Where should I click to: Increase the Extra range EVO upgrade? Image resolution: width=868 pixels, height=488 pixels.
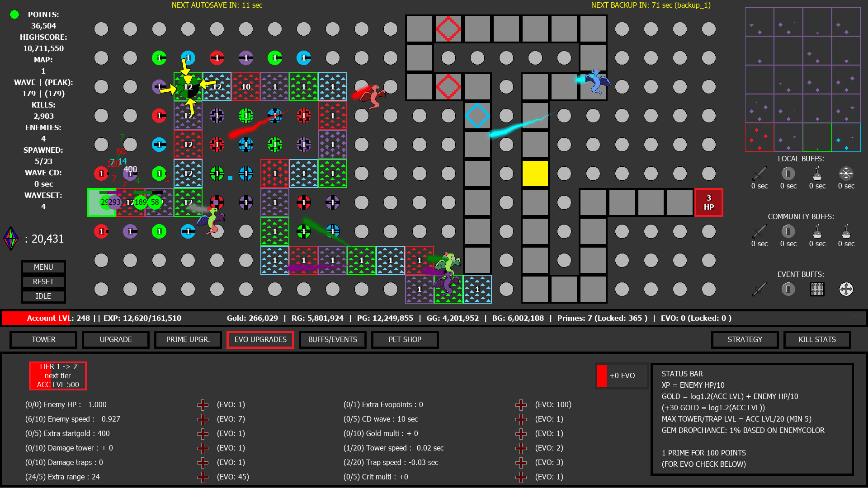[x=203, y=477]
